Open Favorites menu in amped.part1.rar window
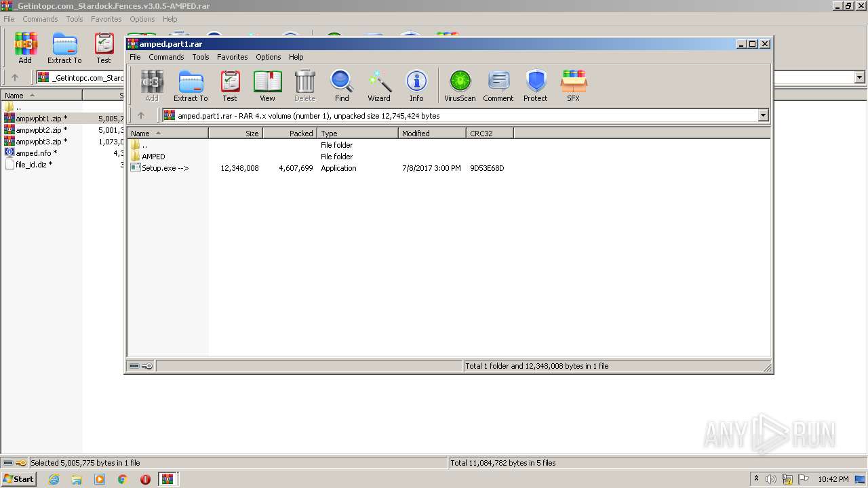Viewport: 868px width, 488px height. [232, 57]
